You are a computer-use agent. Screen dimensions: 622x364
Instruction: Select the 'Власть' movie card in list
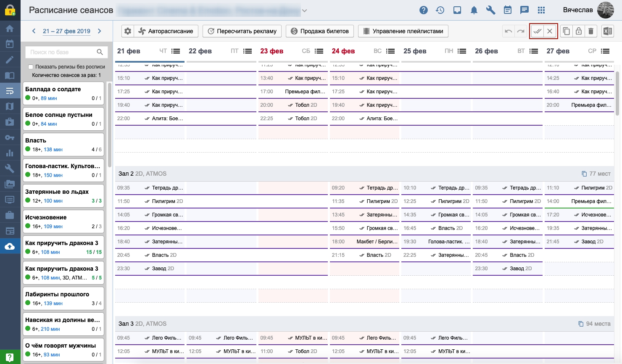point(63,145)
